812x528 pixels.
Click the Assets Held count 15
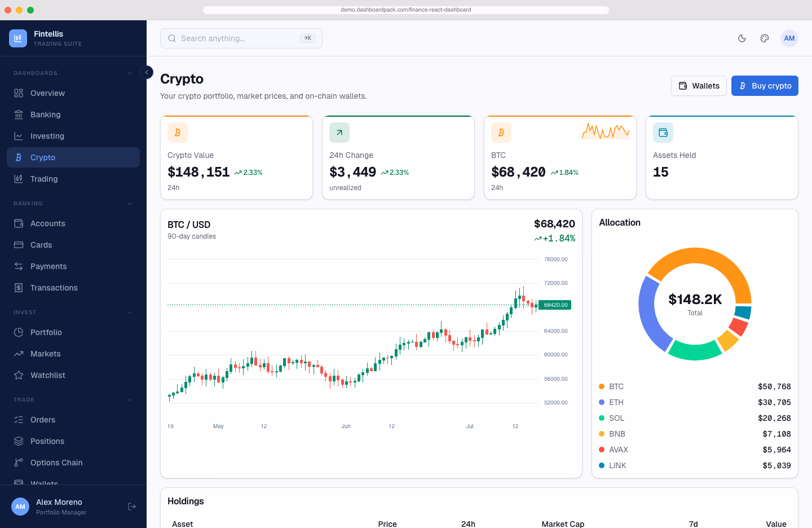(661, 172)
